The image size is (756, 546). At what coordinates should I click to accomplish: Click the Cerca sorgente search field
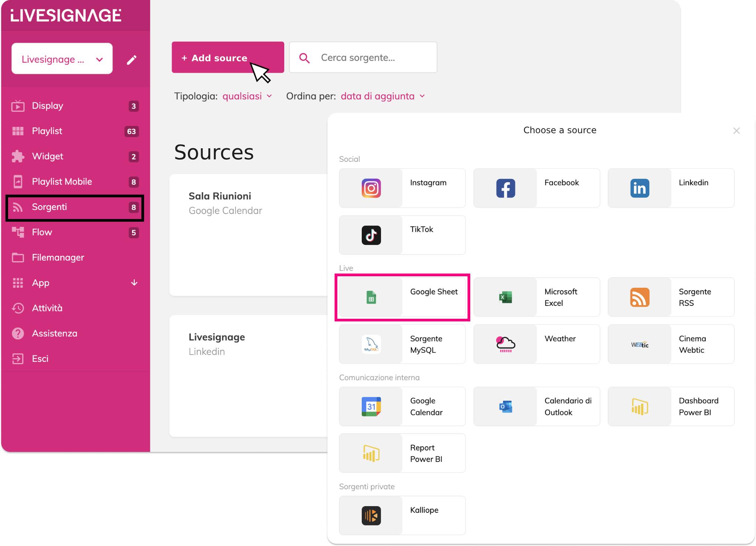coord(363,58)
